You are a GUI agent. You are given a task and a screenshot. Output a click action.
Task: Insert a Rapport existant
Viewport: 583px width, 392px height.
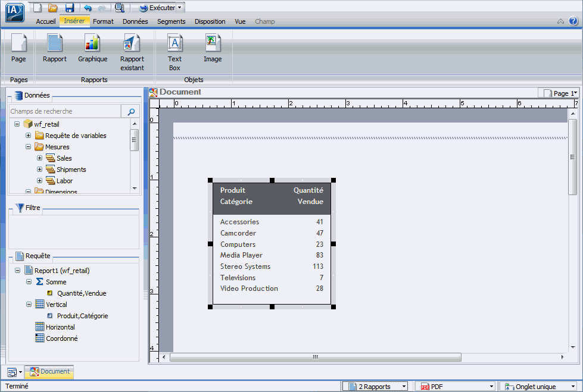(x=132, y=52)
